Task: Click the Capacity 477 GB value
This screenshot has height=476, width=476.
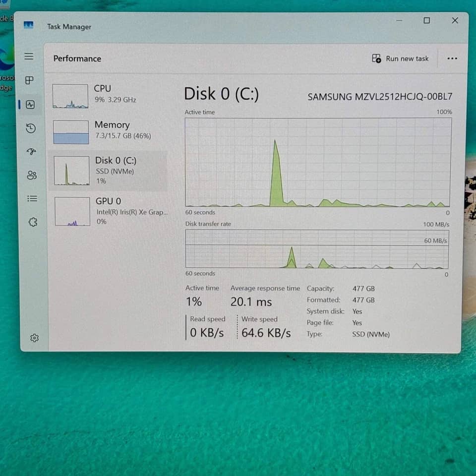Action: click(363, 289)
